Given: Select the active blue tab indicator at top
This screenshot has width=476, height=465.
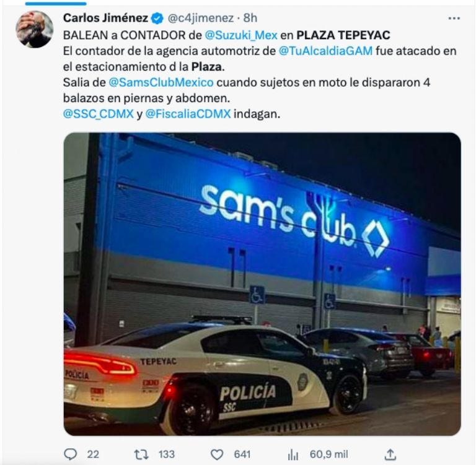Looking at the screenshot, I should coord(56,4).
